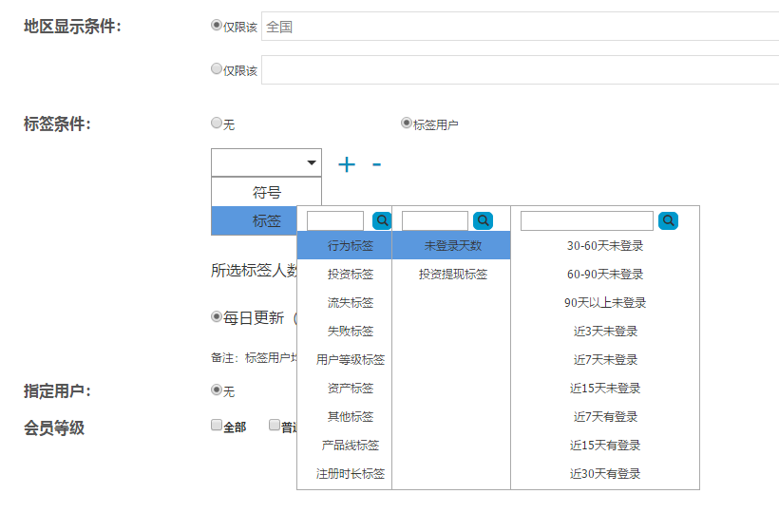This screenshot has height=532, width=779.
Task: Choose 标签 option in dropdown list
Action: tap(255, 220)
